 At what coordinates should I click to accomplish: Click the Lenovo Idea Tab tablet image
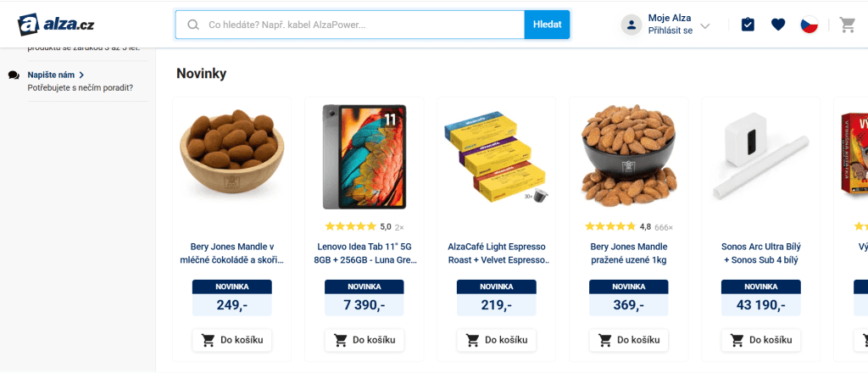tap(364, 157)
